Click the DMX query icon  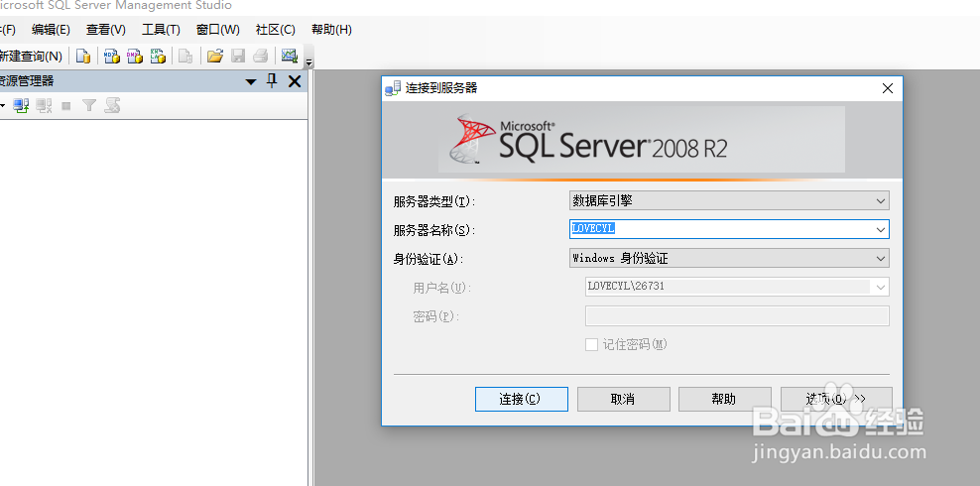135,57
